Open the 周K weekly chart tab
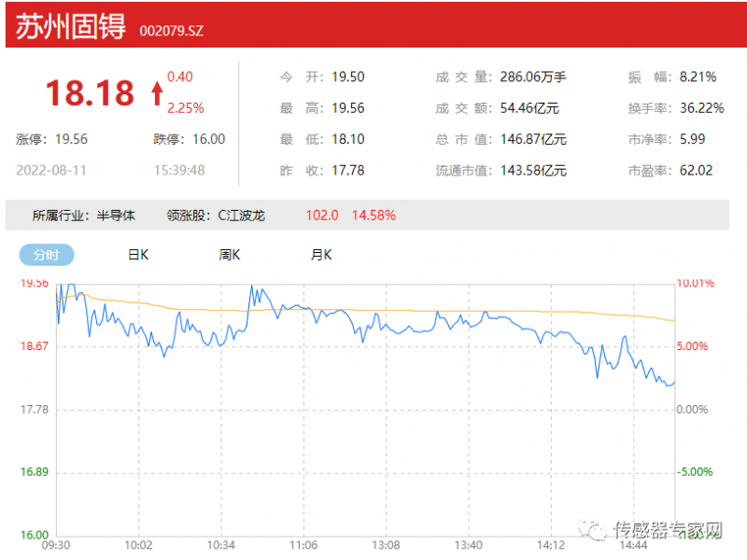This screenshot has width=747, height=560. [x=230, y=254]
